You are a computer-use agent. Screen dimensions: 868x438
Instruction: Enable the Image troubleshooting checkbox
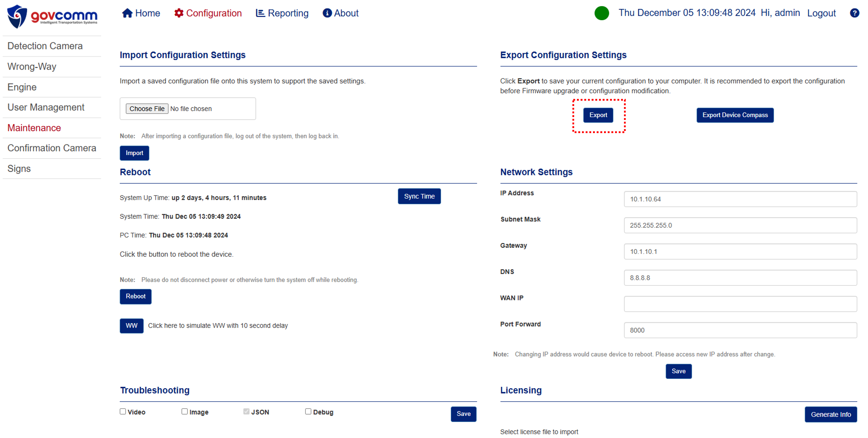(185, 411)
